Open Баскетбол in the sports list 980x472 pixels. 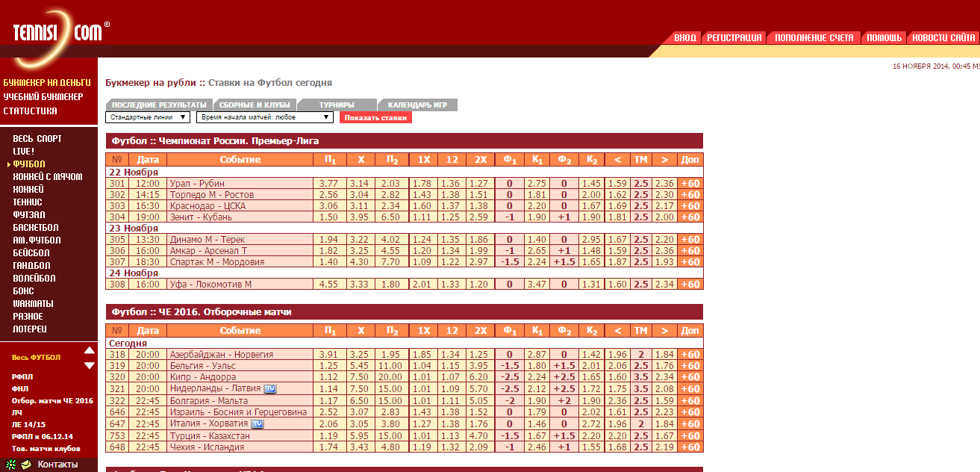tap(36, 228)
